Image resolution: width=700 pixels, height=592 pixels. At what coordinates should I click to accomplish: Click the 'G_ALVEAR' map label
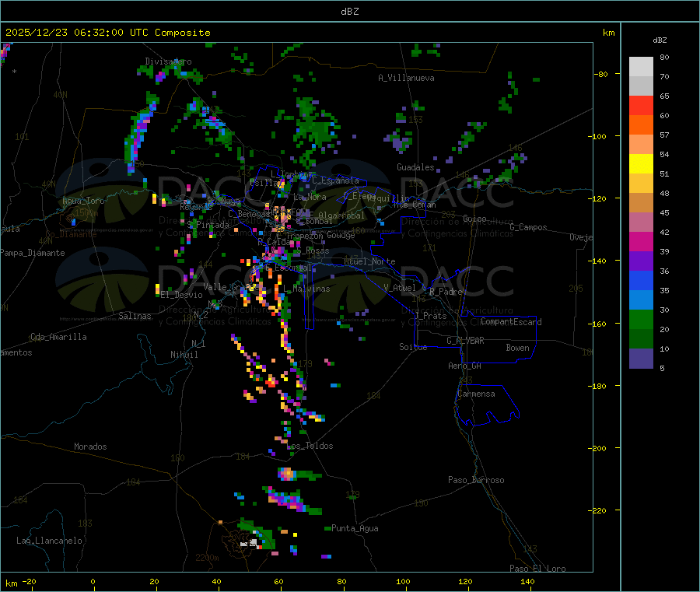pos(465,341)
